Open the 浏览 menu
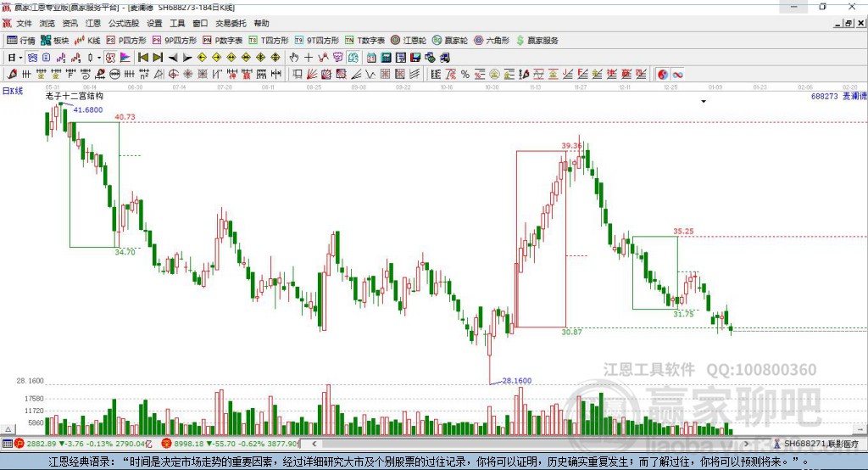 [47, 23]
